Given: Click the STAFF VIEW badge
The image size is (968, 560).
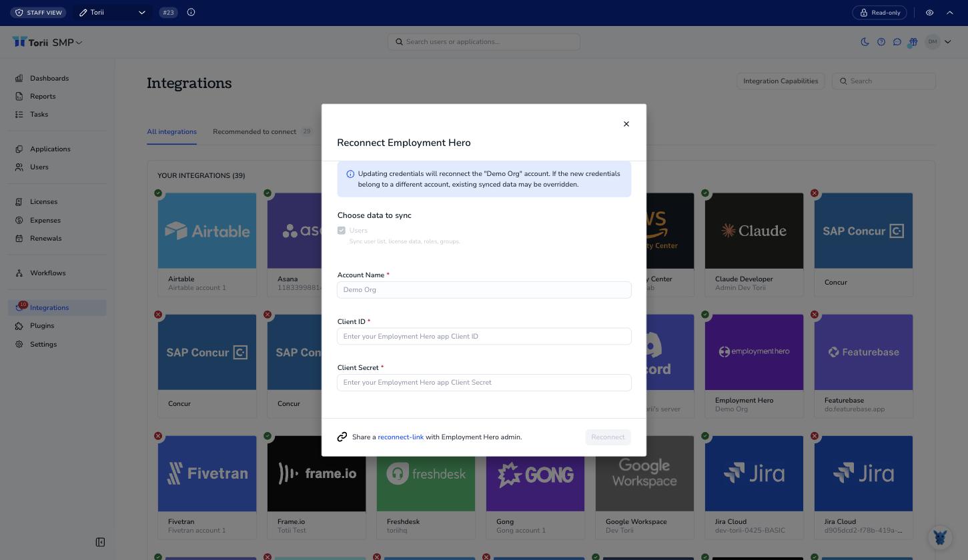Looking at the screenshot, I should click(38, 13).
